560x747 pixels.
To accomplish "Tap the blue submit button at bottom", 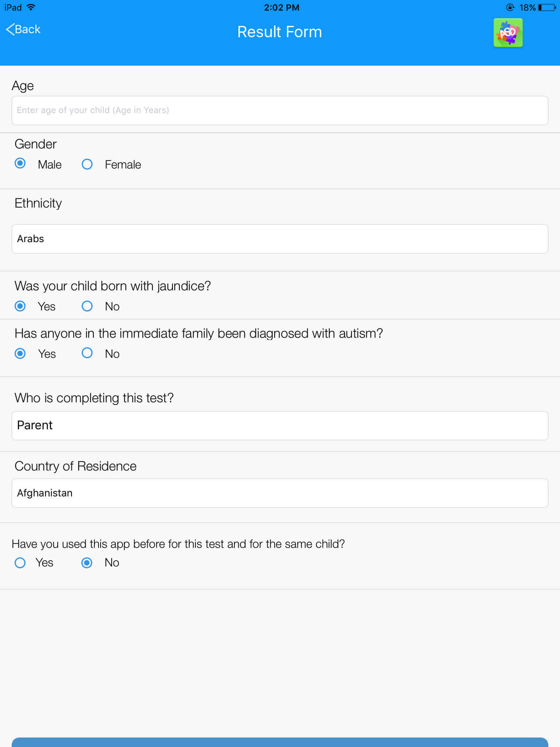I will 280,742.
